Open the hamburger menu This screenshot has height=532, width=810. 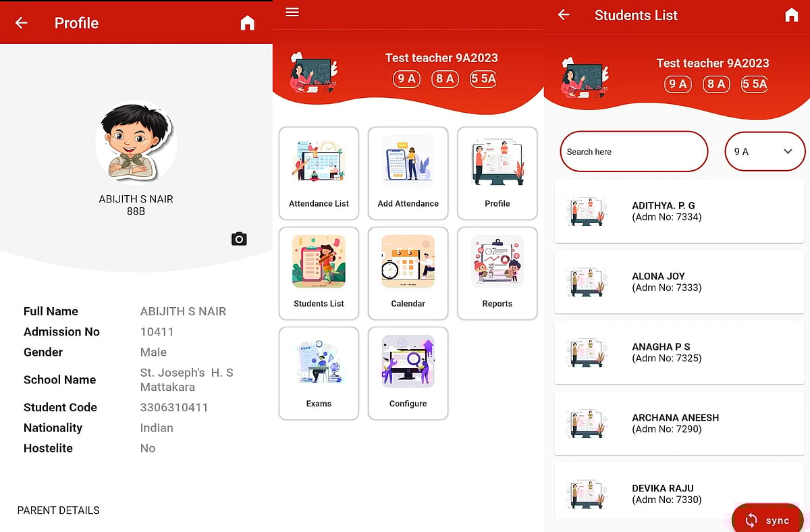tap(292, 12)
